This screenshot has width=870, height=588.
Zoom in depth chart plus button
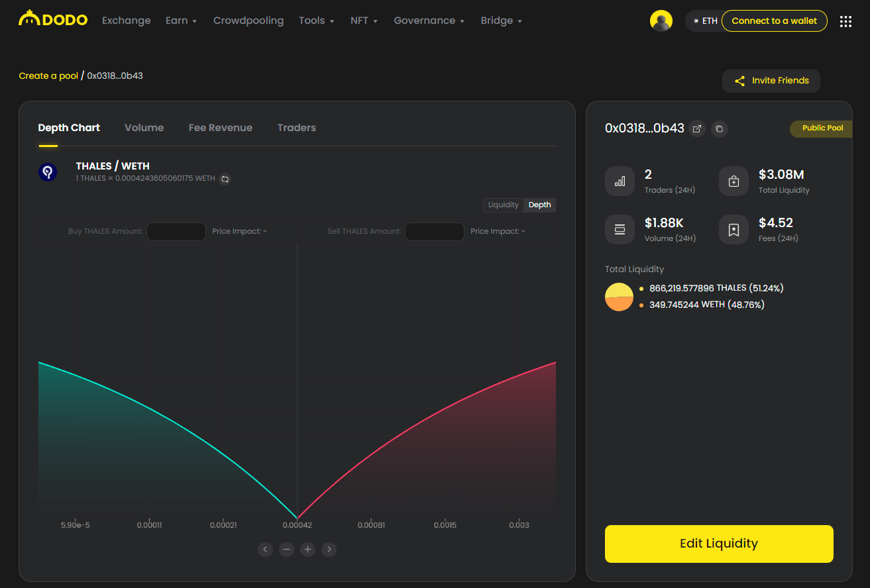(x=308, y=549)
